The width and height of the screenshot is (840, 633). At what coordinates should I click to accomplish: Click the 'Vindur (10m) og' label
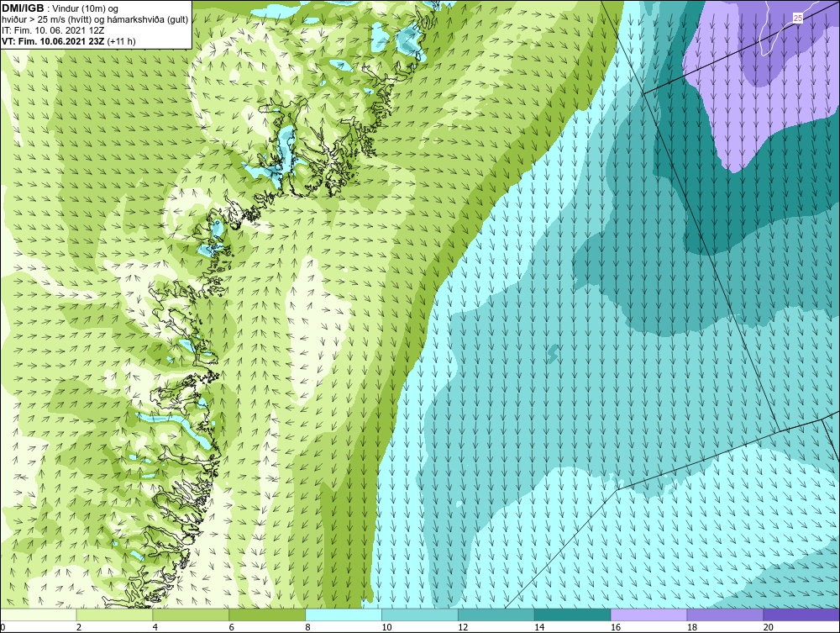(x=85, y=8)
